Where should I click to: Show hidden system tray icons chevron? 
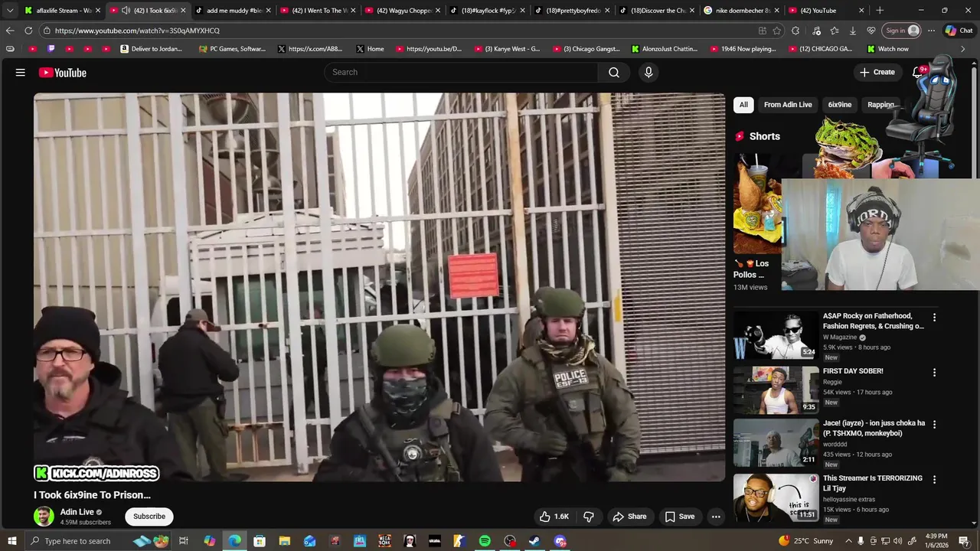(849, 541)
